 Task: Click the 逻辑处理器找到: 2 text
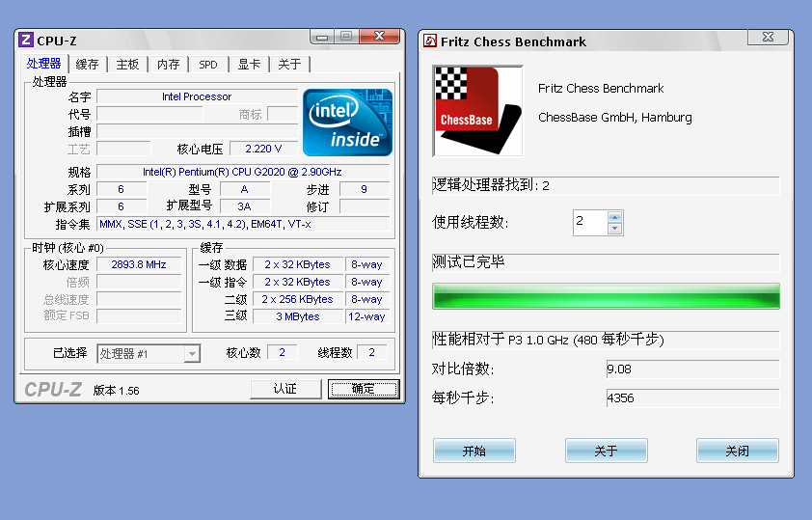point(491,185)
